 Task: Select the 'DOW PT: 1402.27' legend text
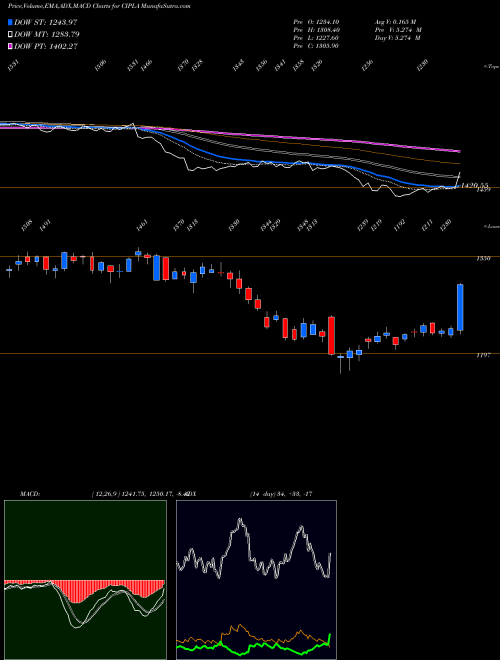pos(46,46)
